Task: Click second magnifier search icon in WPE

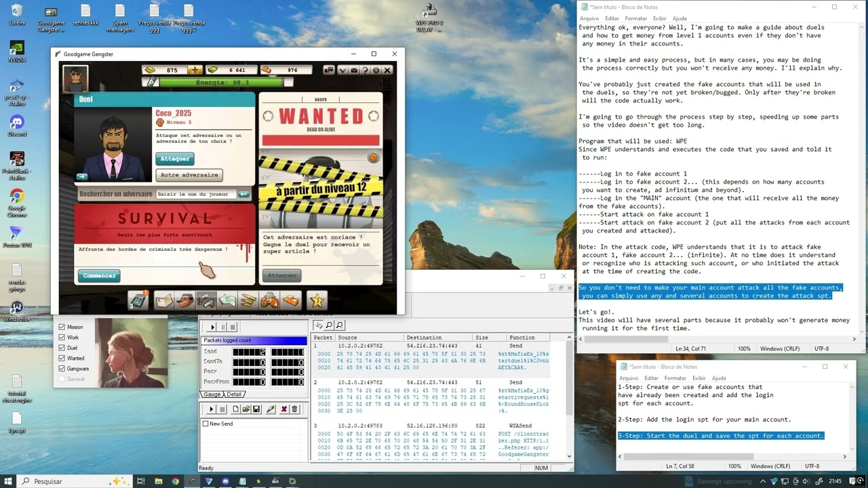Action: tap(340, 325)
